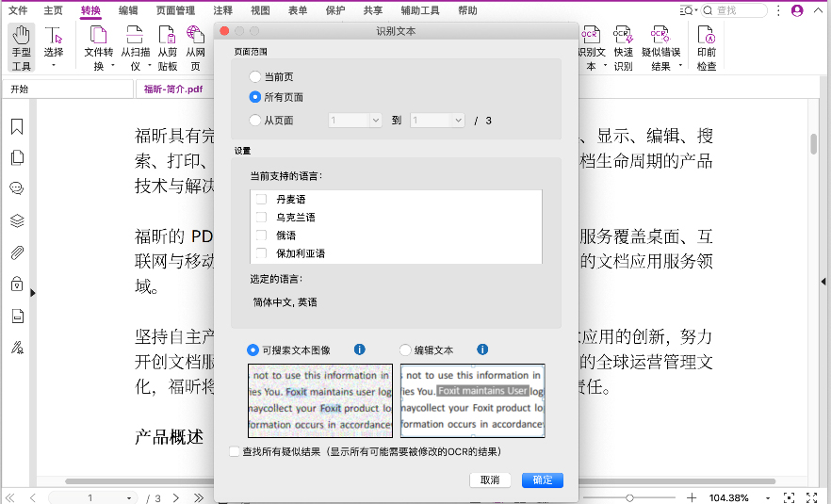Switch to the 福昕-简介.pdf document tab
This screenshot has width=831, height=504.
[x=173, y=89]
